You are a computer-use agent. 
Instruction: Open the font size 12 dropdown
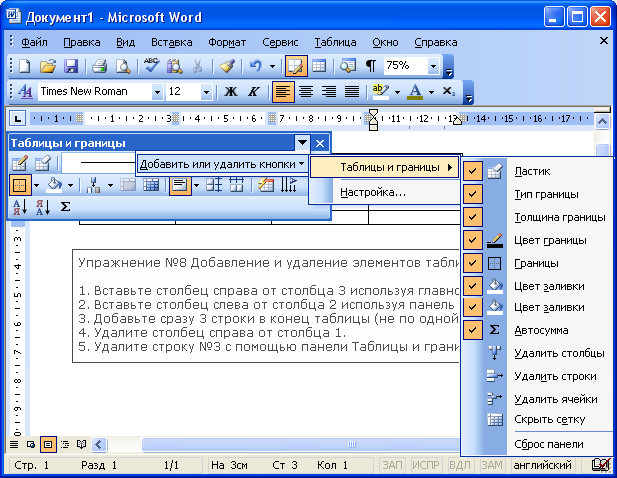tap(206, 92)
